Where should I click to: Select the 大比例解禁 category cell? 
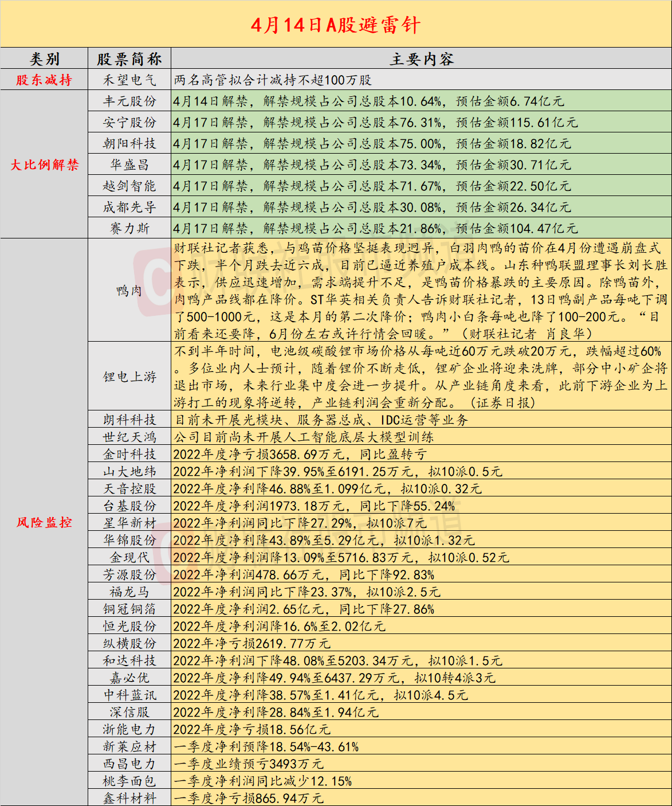click(44, 165)
